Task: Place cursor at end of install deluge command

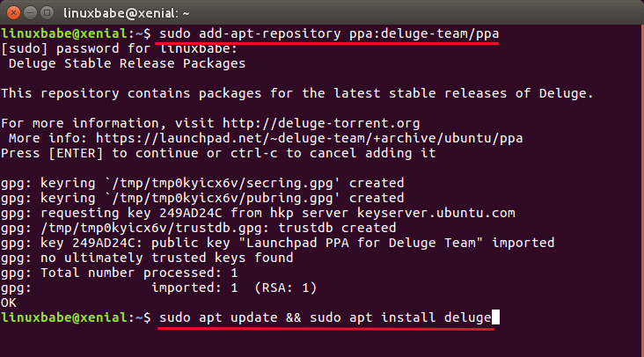Action: point(494,317)
